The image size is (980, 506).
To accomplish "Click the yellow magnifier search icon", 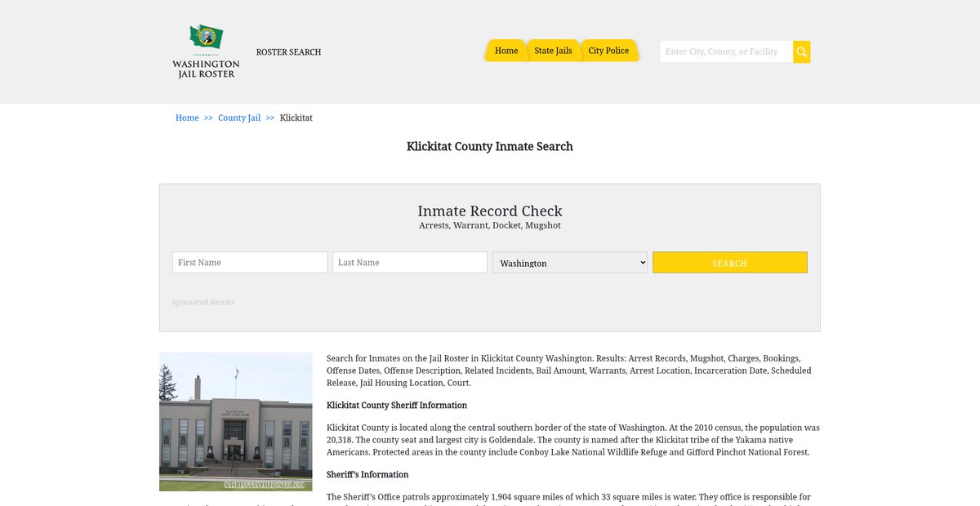I will click(801, 51).
